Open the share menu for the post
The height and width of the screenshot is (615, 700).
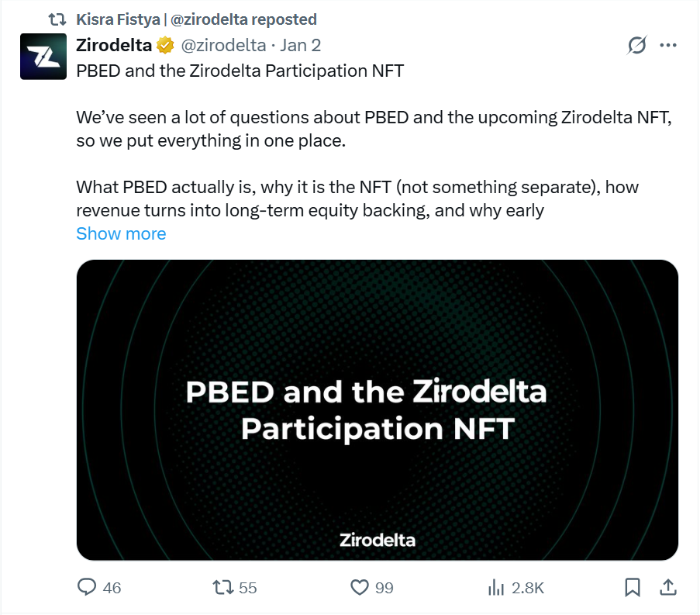click(668, 588)
